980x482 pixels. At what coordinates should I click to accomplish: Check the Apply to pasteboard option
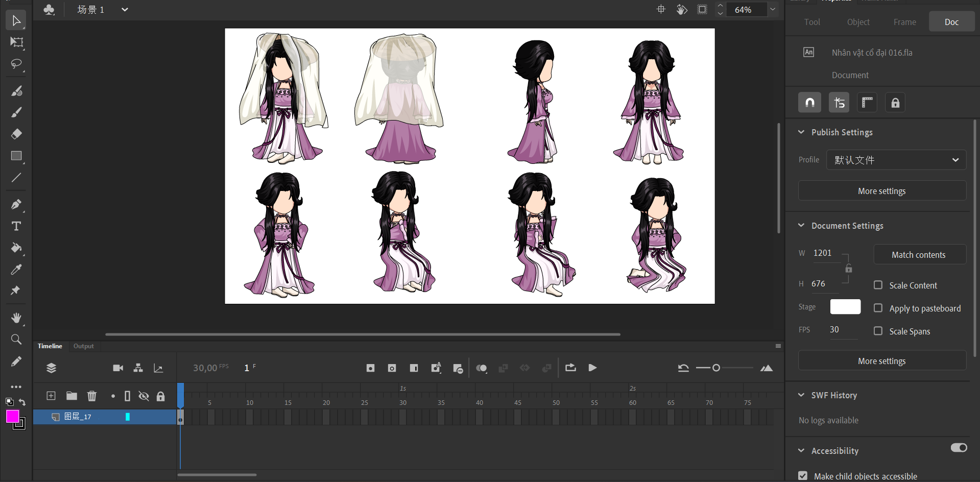click(x=878, y=308)
